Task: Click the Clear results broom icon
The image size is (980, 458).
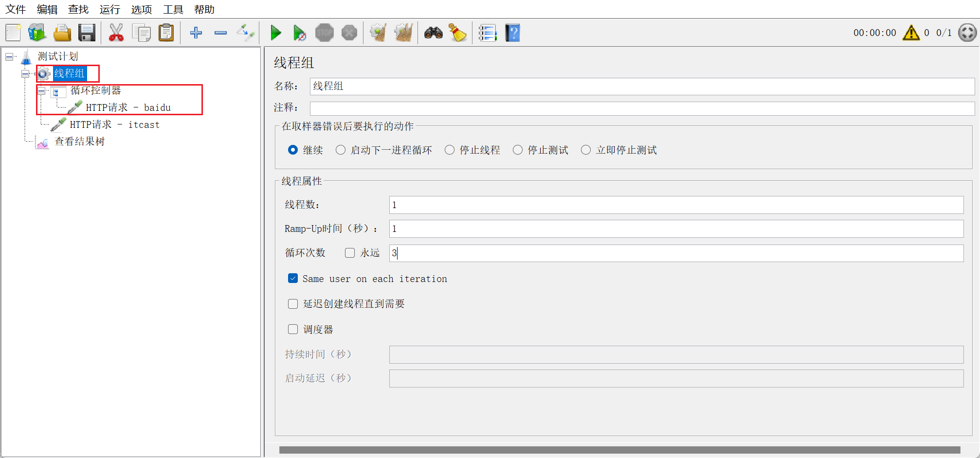Action: (x=379, y=33)
